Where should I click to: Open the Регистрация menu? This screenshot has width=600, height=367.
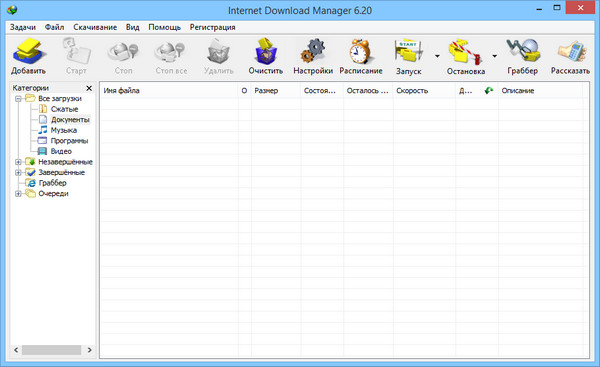(x=212, y=27)
